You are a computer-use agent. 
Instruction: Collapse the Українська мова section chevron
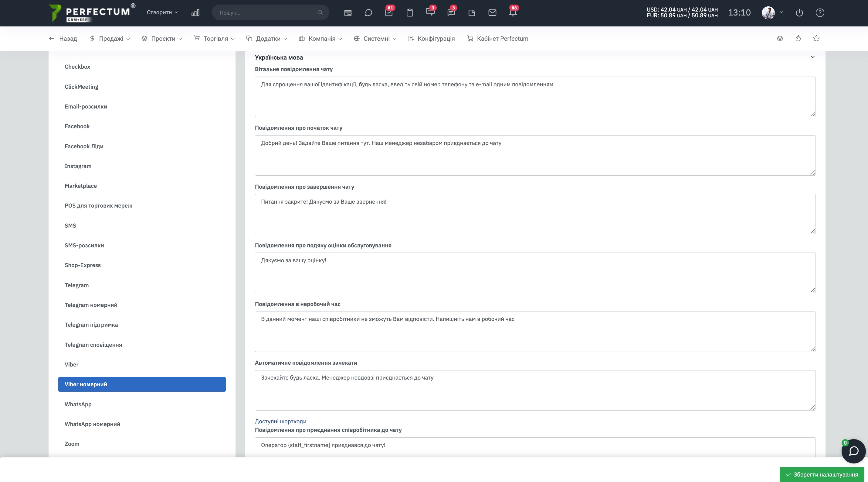click(812, 57)
